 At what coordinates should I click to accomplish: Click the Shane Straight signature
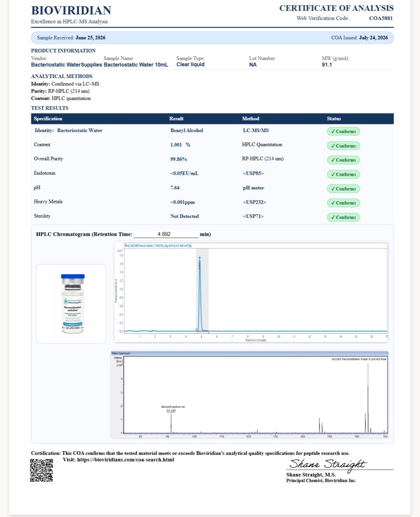pyautogui.click(x=328, y=464)
